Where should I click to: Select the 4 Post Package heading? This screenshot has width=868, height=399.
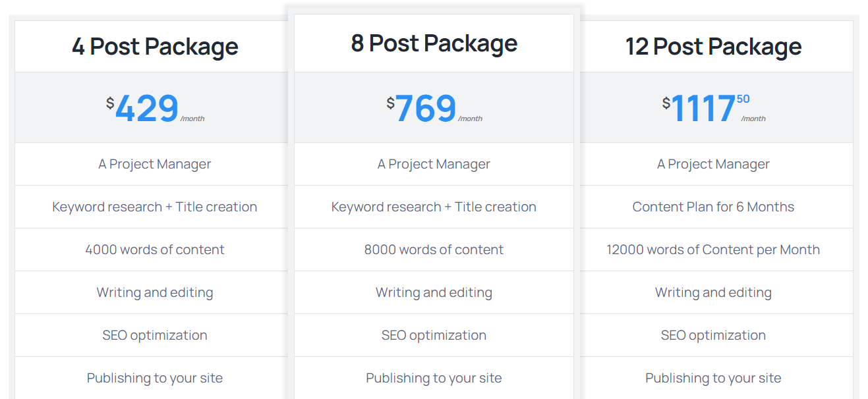(155, 47)
